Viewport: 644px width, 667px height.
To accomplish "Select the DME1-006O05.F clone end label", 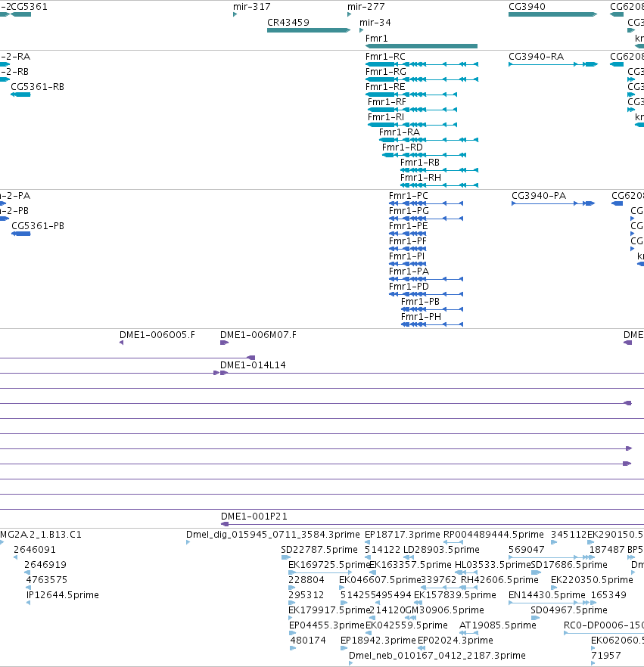I will 157,335.
